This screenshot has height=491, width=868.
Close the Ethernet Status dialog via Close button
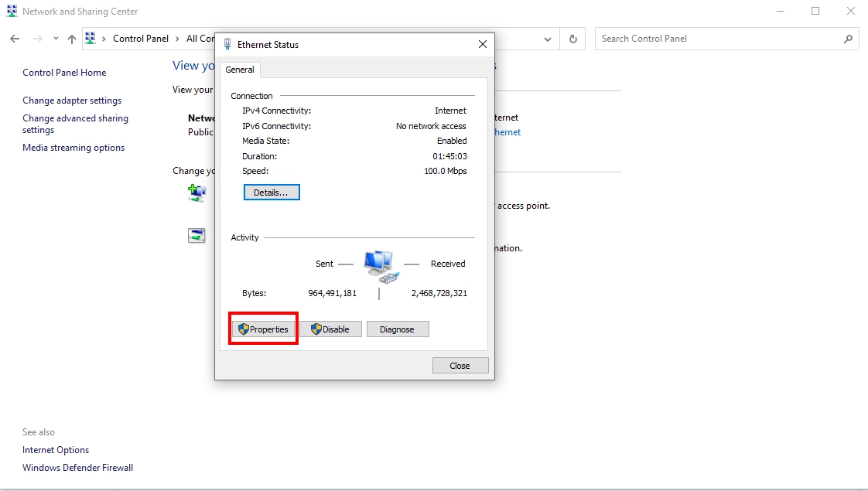coord(460,366)
